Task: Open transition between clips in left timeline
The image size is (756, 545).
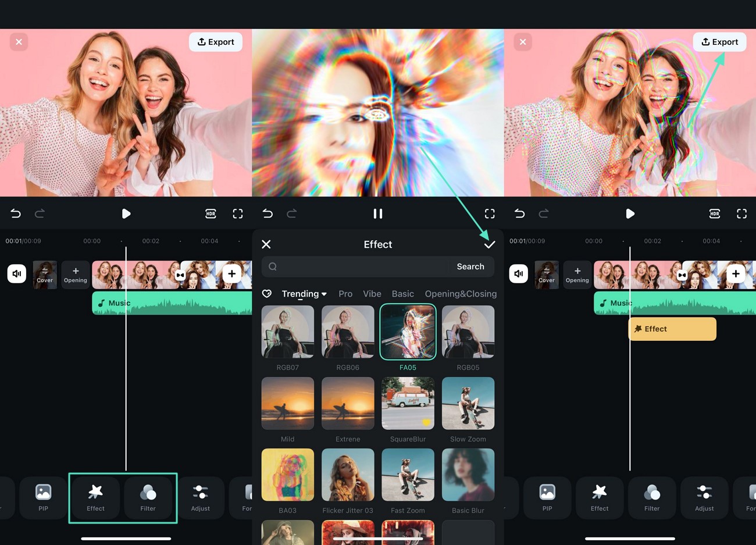Action: (180, 275)
